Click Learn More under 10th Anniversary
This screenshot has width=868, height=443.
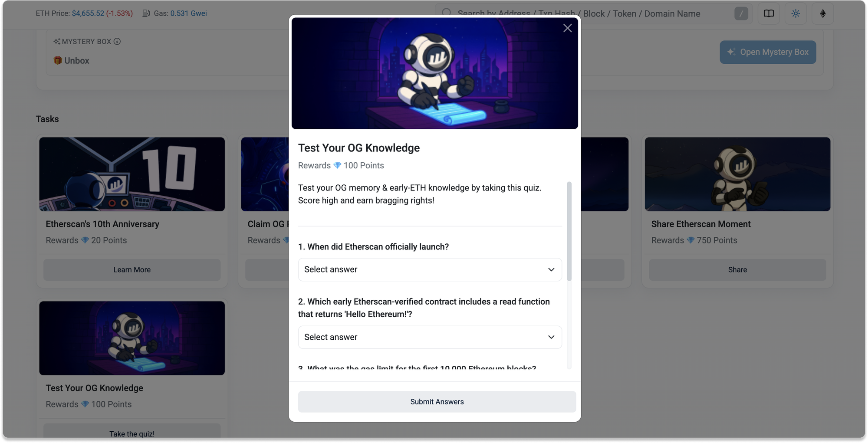click(x=132, y=270)
